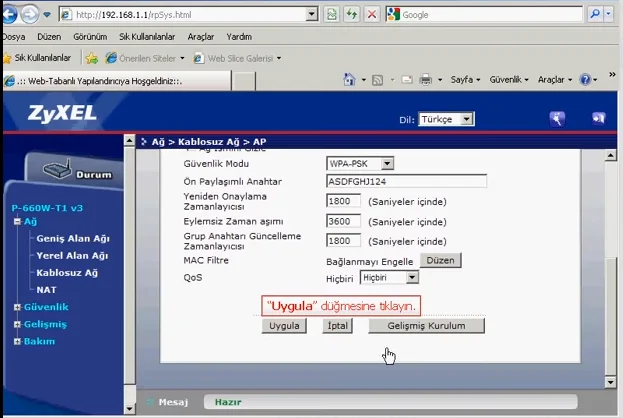Open the Görünüm menu
This screenshot has height=418, width=623.
click(90, 37)
